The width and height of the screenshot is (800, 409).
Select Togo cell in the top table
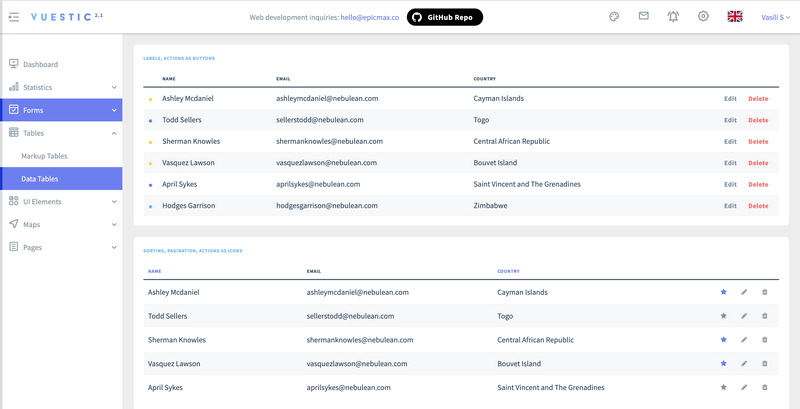tap(481, 120)
